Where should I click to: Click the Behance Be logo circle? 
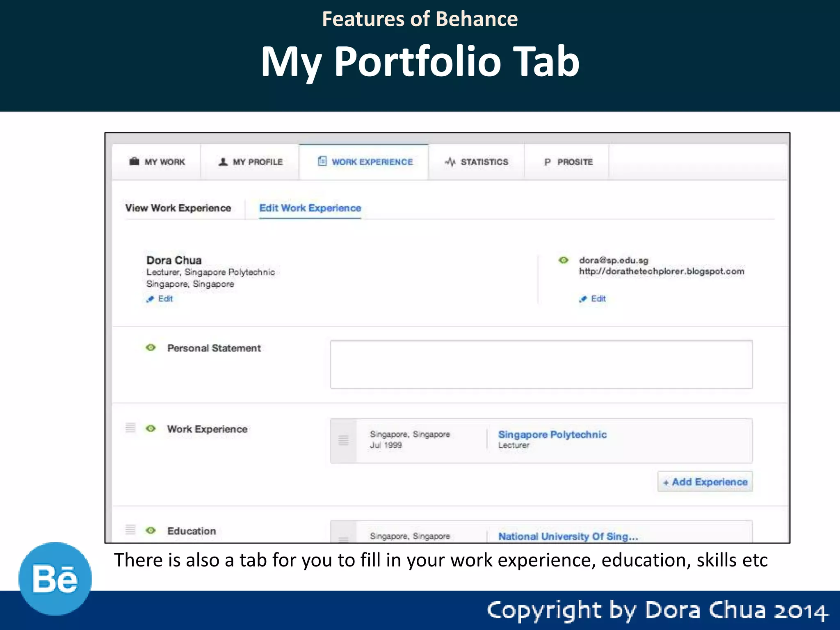pos(55,579)
